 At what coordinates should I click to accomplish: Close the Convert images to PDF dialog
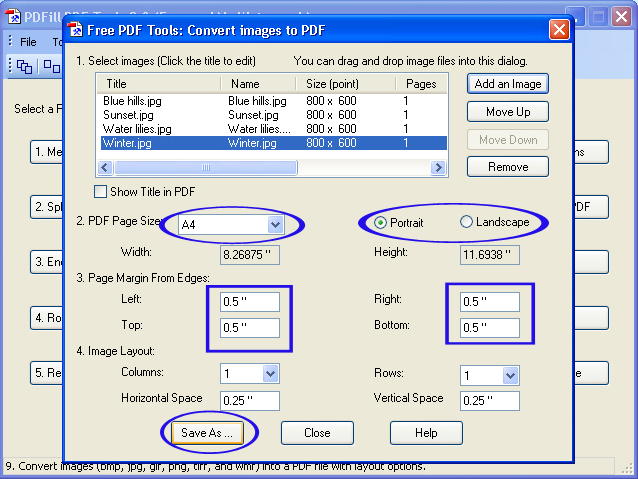pos(559,30)
